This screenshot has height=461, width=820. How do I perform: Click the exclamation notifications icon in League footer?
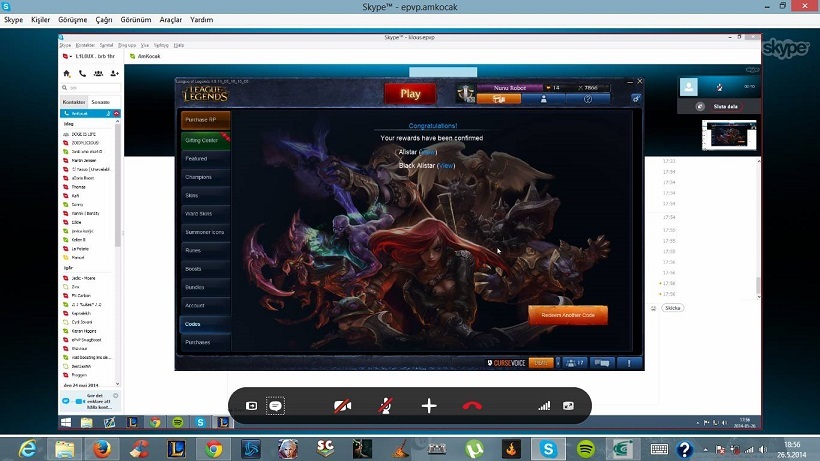629,363
